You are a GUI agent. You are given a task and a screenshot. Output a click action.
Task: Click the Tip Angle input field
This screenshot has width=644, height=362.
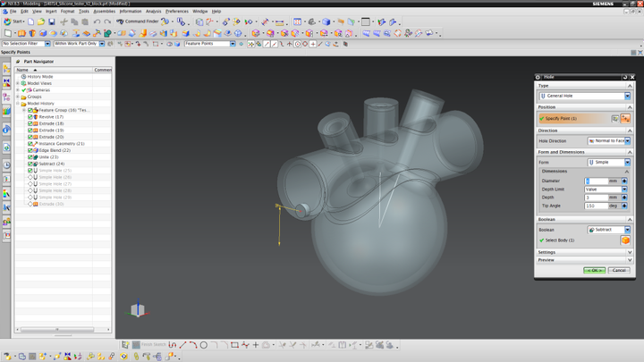tap(596, 206)
